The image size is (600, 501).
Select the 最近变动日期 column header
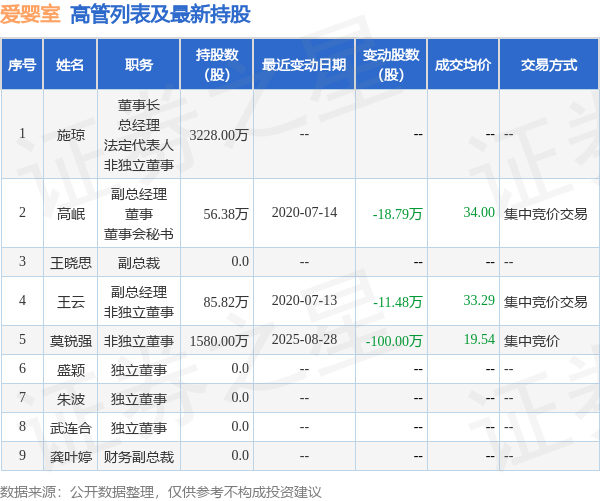[304, 64]
